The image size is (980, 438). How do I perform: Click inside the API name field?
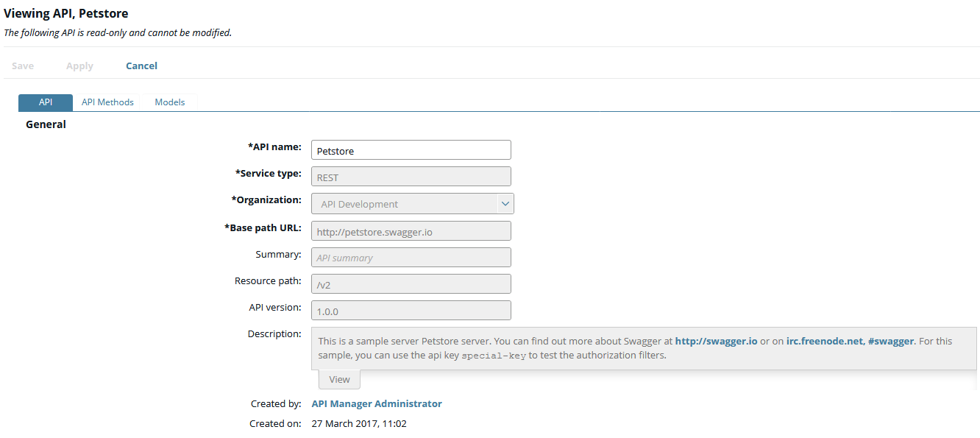point(411,149)
